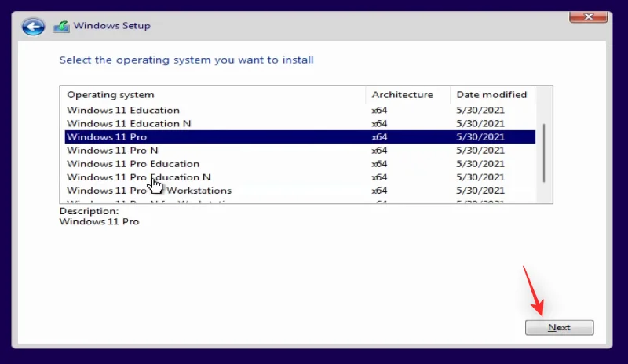Select the Windows 11 Pro N row
The image size is (628, 364).
click(300, 150)
